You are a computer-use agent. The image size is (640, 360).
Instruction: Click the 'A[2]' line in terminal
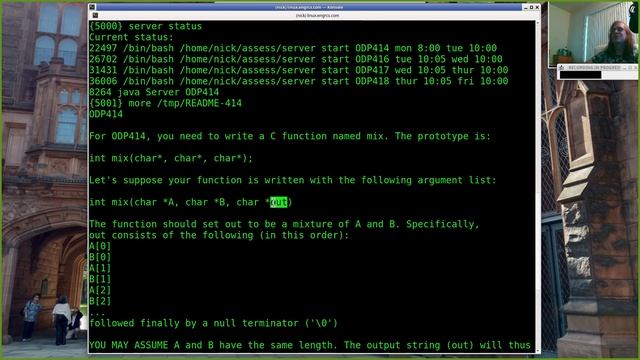100,290
